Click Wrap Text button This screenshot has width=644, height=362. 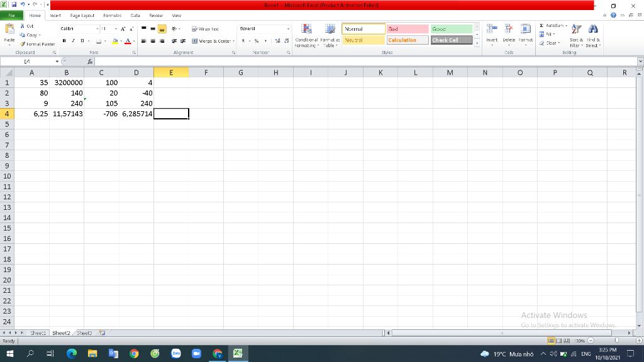point(206,29)
